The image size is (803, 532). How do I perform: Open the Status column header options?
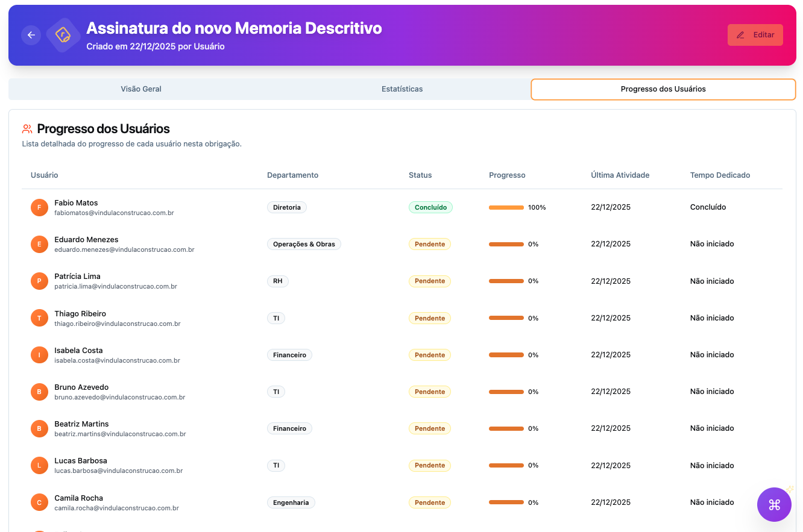(420, 175)
